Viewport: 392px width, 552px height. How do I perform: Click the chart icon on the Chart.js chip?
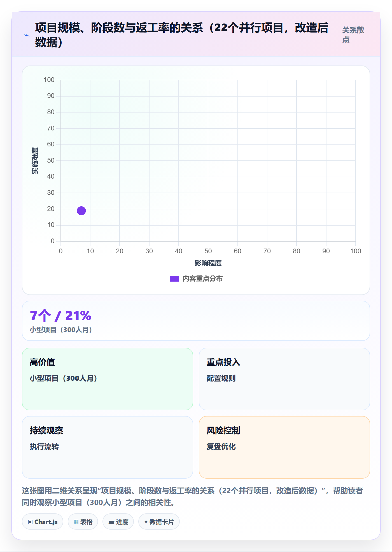point(30,522)
